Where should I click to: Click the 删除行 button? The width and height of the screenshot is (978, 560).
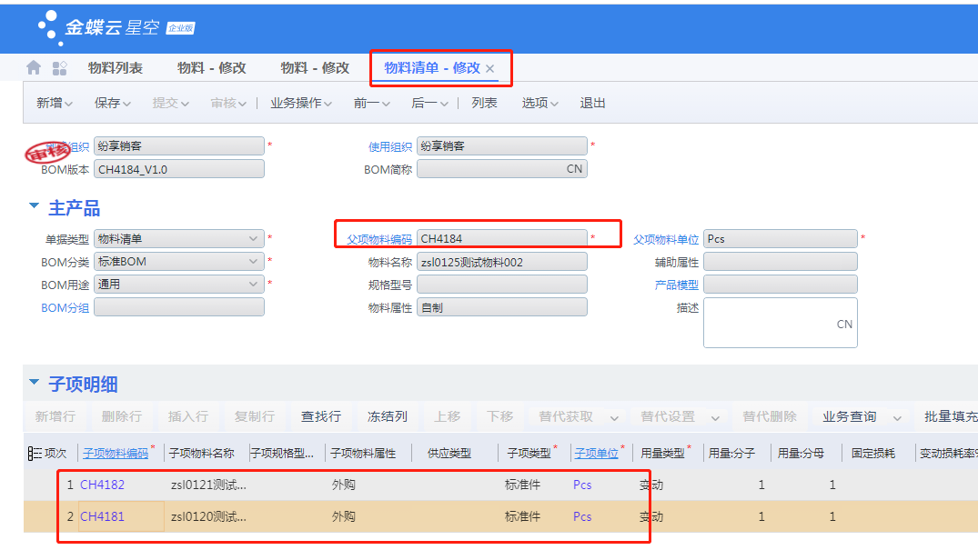(122, 416)
